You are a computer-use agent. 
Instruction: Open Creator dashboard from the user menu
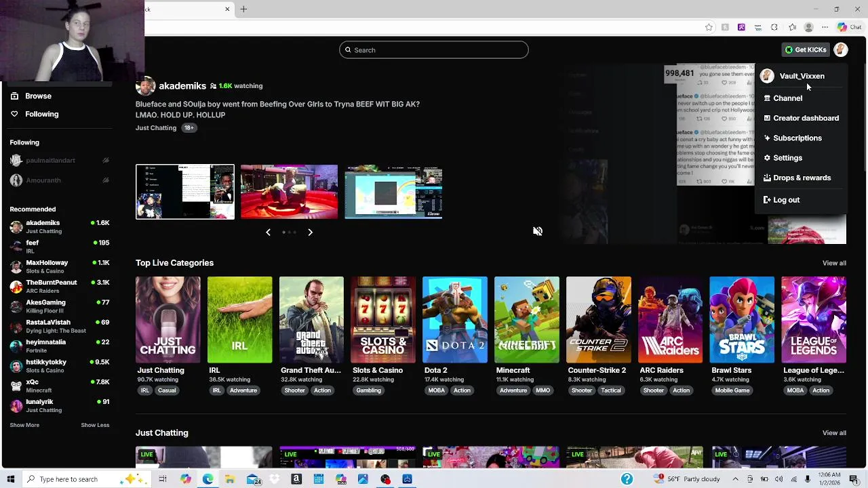click(x=800, y=118)
